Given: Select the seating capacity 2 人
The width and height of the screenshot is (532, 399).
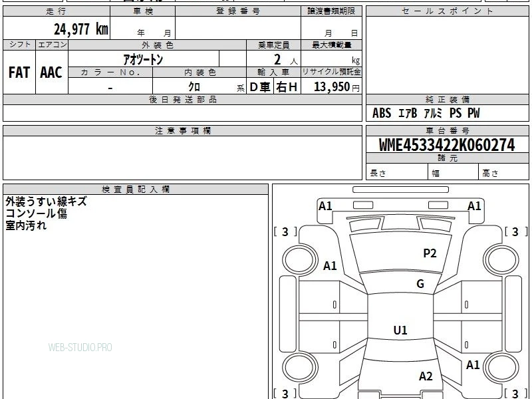Looking at the screenshot, I should tap(285, 60).
